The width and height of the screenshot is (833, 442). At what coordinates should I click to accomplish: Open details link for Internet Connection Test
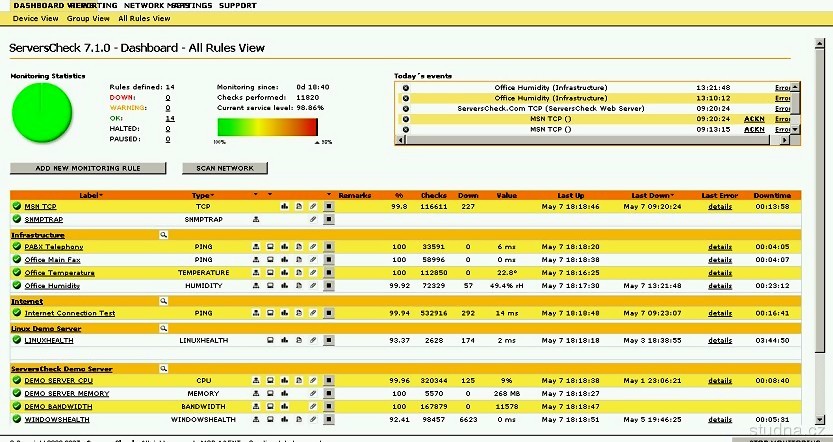(720, 313)
